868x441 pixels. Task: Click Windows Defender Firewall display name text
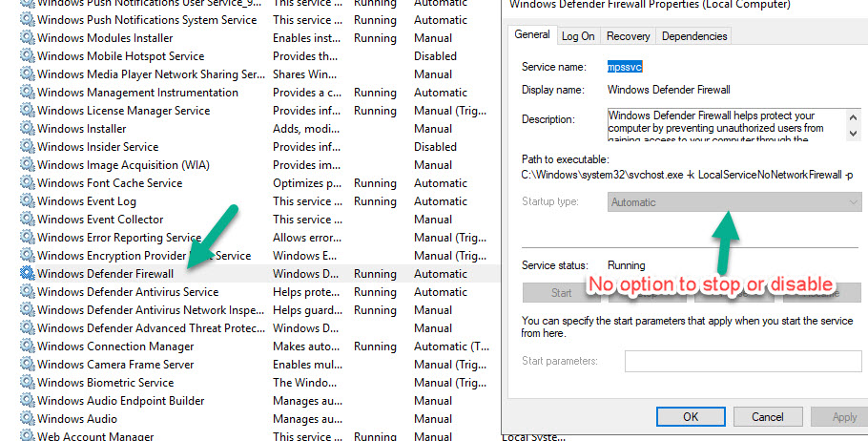[669, 89]
